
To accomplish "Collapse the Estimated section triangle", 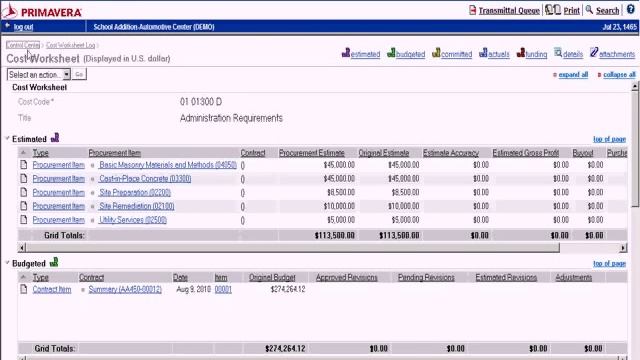I will (x=7, y=138).
